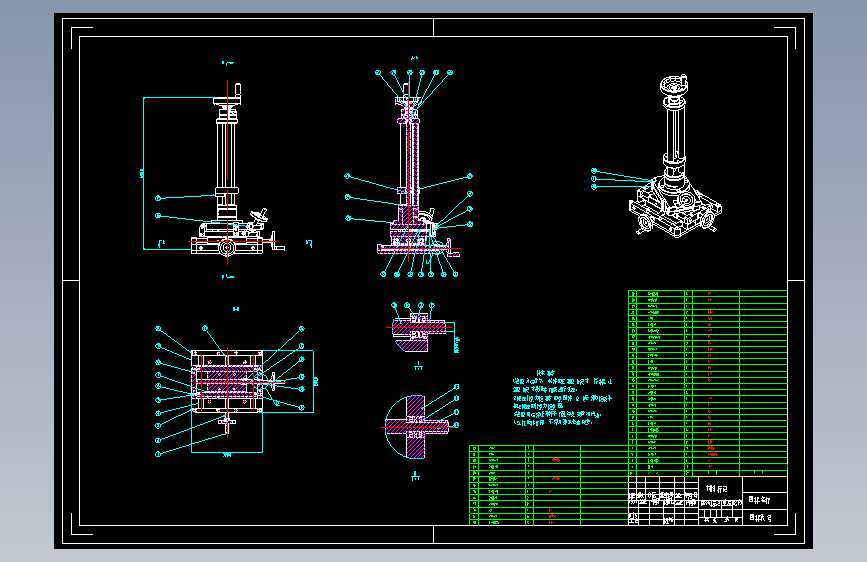Click the small shaft detail section view
The image size is (867, 562).
tap(423, 330)
